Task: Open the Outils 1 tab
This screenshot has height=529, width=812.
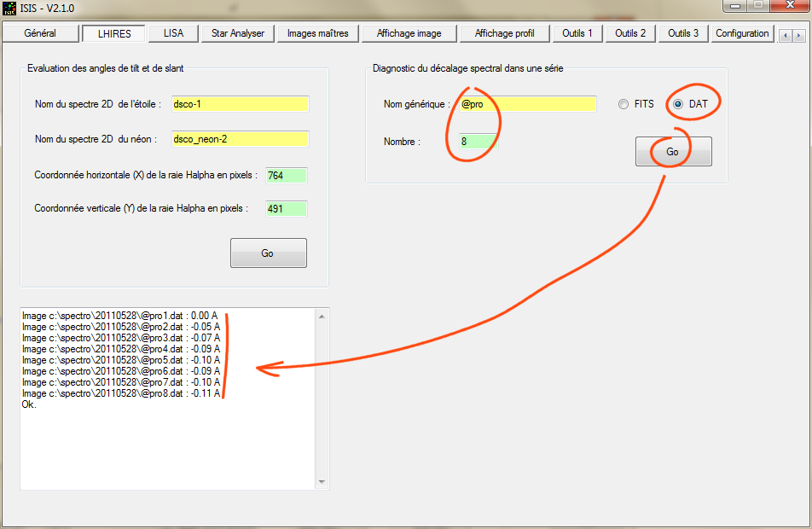Action: point(577,33)
